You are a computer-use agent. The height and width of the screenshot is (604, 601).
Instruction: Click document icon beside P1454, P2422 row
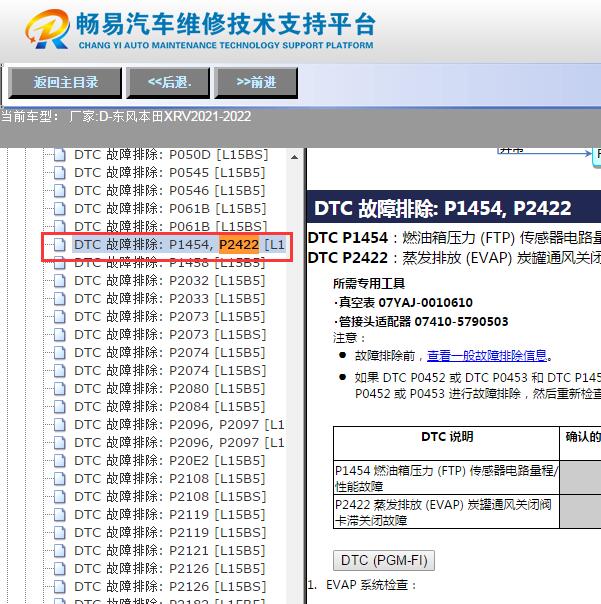pos(60,244)
